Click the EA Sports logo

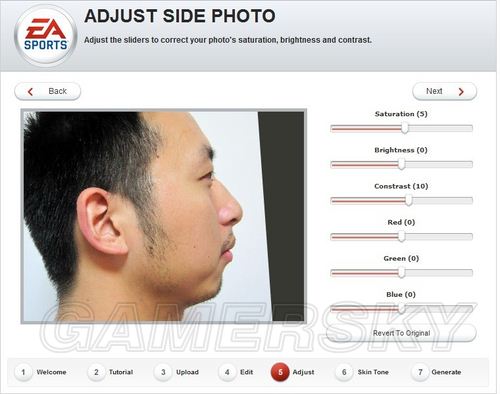46,35
